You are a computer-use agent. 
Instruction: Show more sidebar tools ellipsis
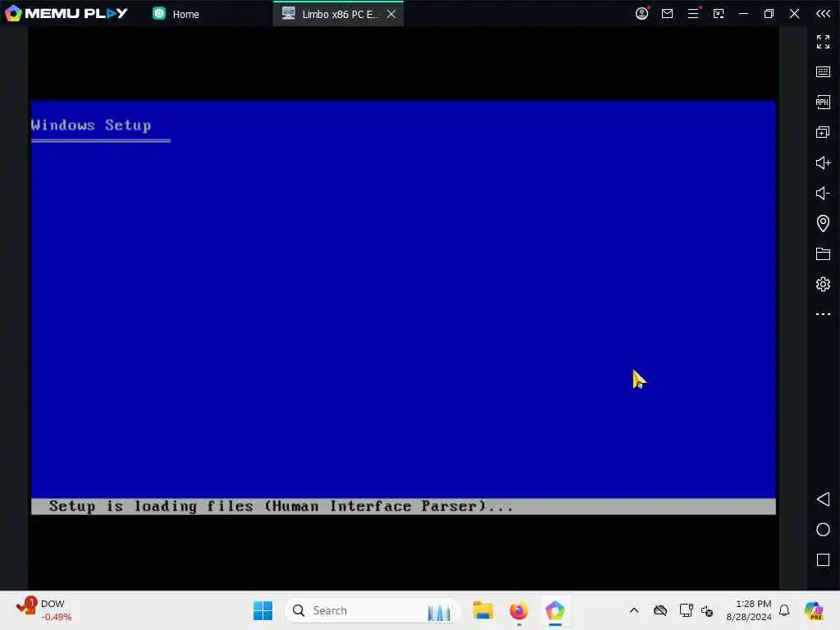(x=823, y=314)
